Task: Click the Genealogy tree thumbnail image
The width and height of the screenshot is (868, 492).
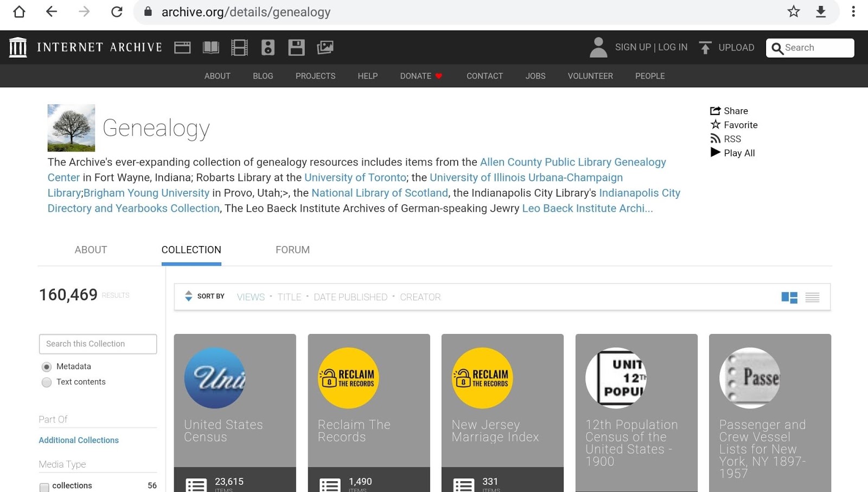Action: tap(71, 128)
